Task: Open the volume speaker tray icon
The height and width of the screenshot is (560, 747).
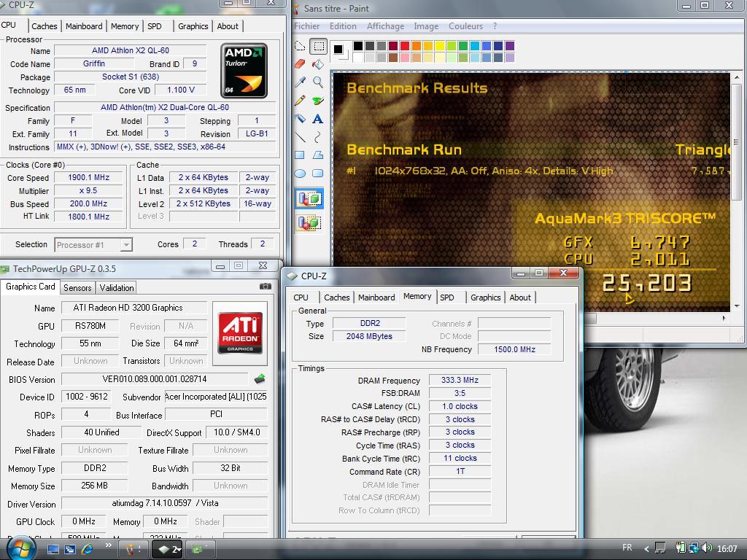Action: coord(707,548)
